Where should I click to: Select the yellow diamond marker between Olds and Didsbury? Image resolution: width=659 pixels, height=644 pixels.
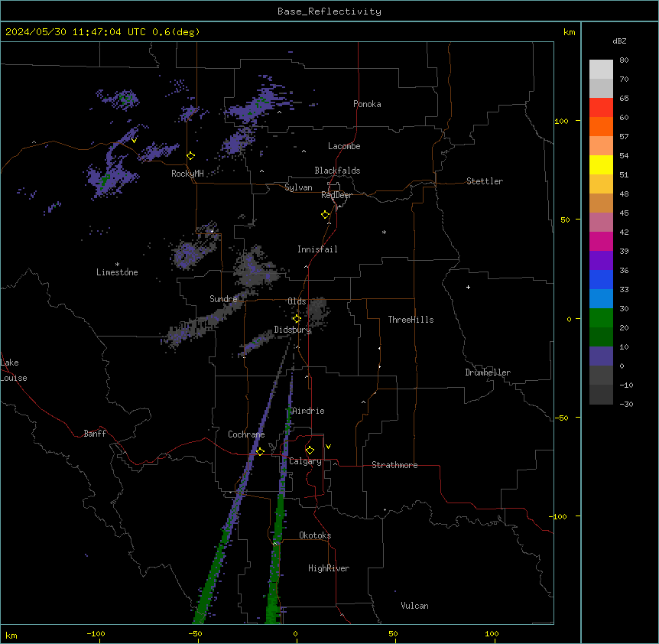[297, 319]
